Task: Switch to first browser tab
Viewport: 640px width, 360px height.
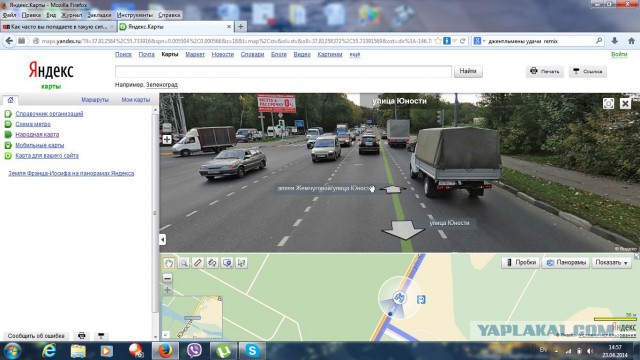Action: 58,27
